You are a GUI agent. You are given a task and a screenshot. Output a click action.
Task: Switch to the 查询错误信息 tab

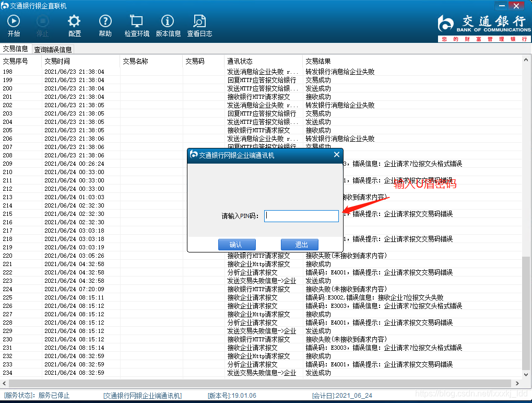53,50
